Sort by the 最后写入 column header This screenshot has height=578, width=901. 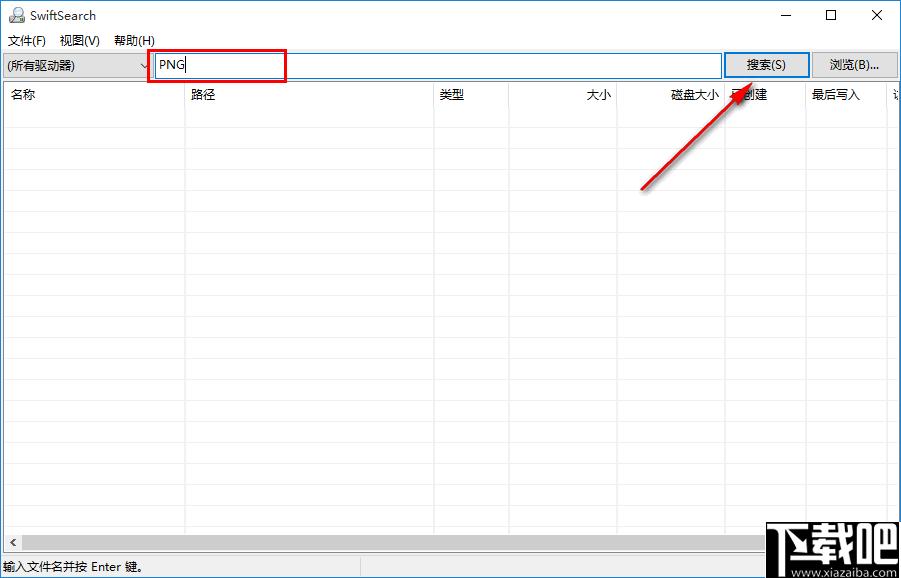point(846,95)
